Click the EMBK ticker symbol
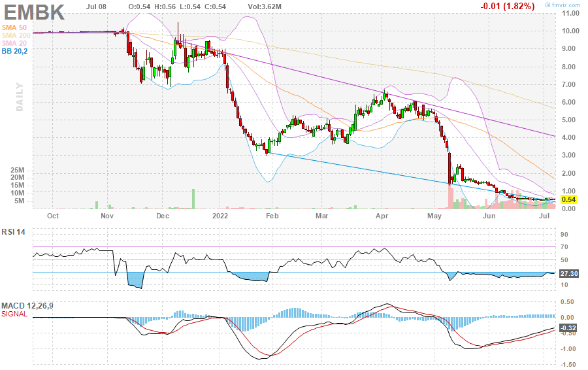588x370 pixels. pyautogui.click(x=34, y=12)
